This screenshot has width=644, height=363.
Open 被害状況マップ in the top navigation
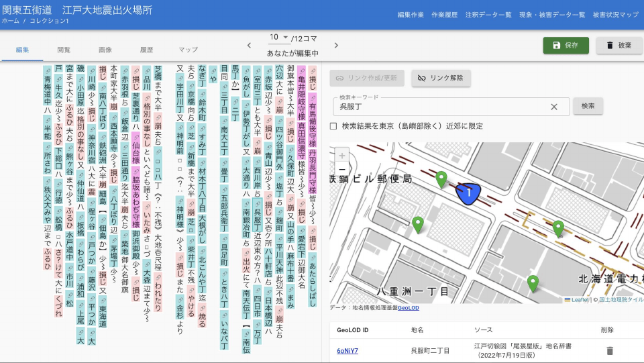point(615,15)
